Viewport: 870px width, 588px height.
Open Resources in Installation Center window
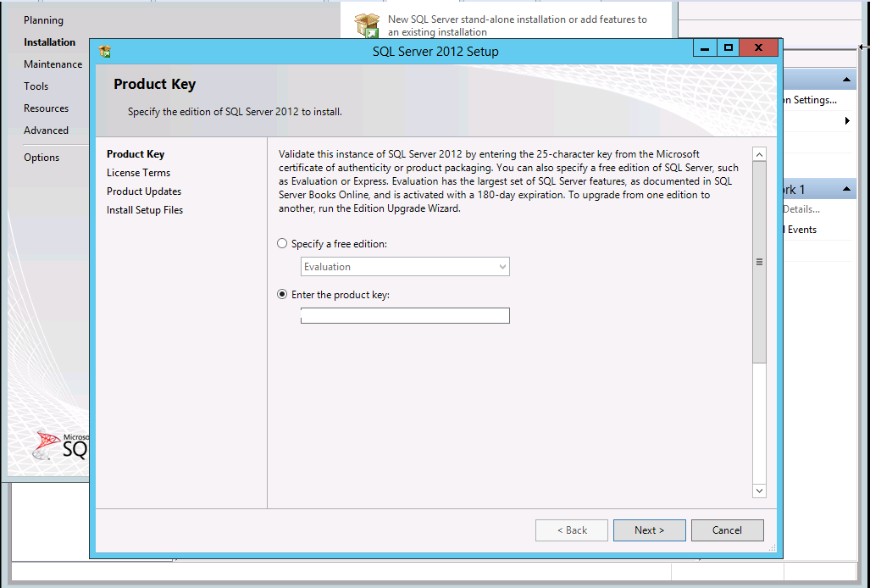(46, 108)
